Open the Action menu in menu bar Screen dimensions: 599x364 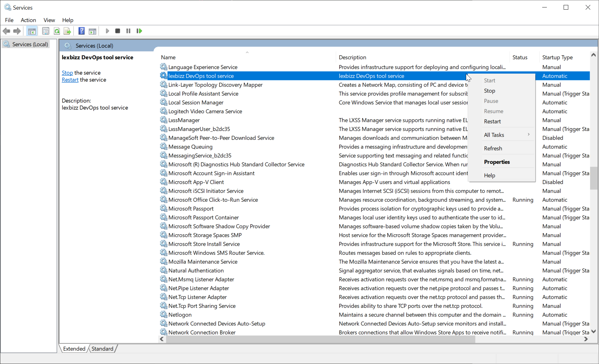coord(28,20)
